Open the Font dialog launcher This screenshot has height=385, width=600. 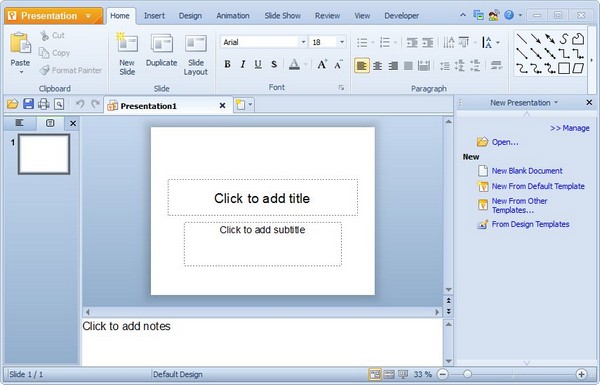(341, 88)
